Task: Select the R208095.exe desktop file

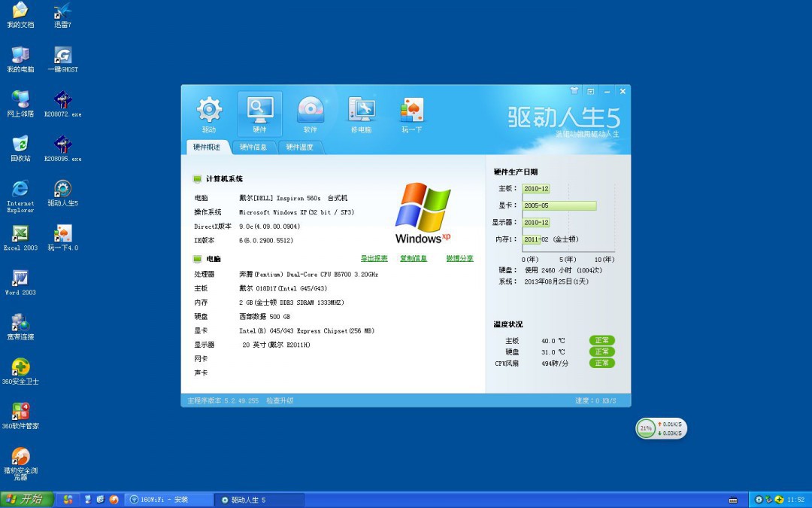Action: 62,149
